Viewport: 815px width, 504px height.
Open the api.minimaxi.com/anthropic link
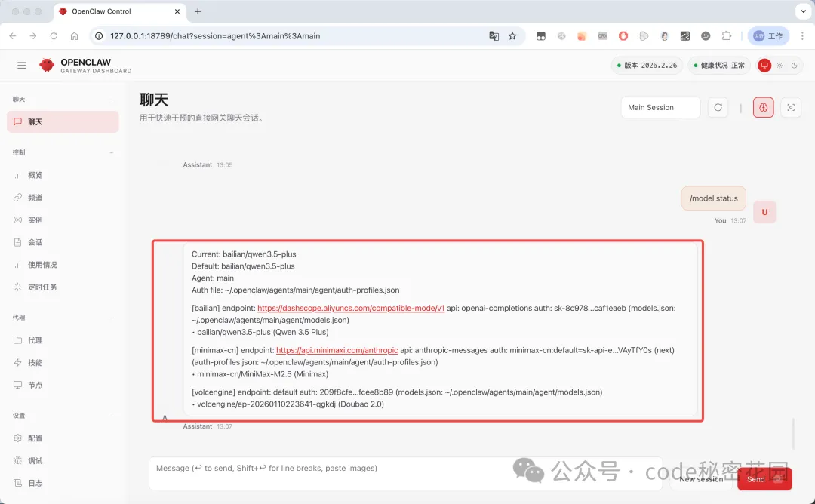(337, 350)
